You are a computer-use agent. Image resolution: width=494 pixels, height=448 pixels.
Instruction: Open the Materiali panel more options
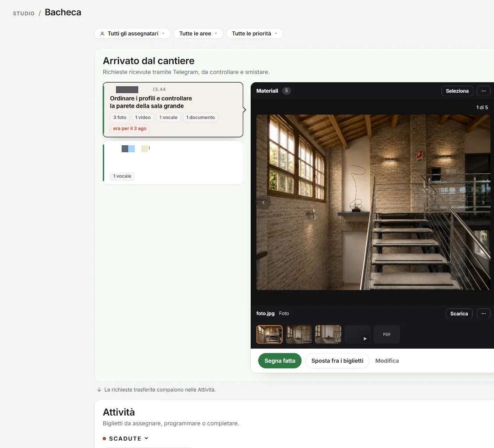[483, 91]
